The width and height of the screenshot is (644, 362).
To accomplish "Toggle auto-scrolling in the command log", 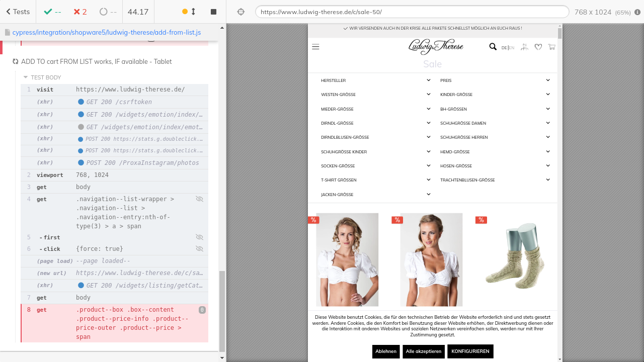I will coord(189,12).
